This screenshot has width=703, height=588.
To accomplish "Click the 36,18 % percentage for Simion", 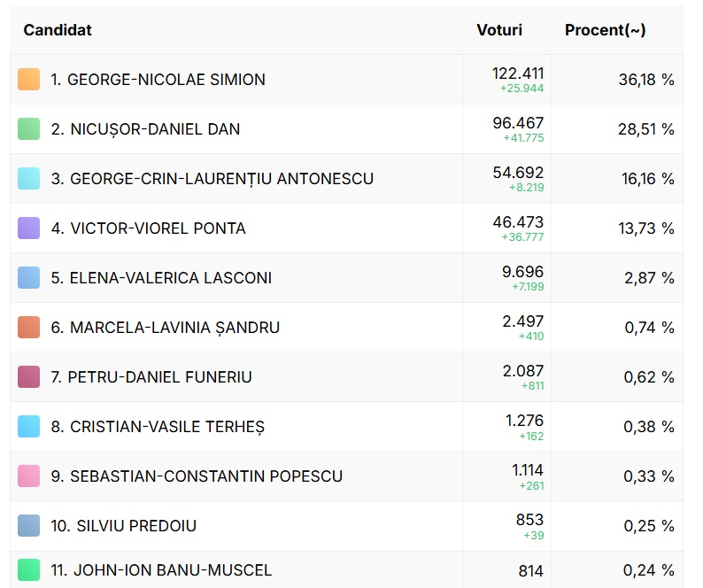I will point(645,80).
